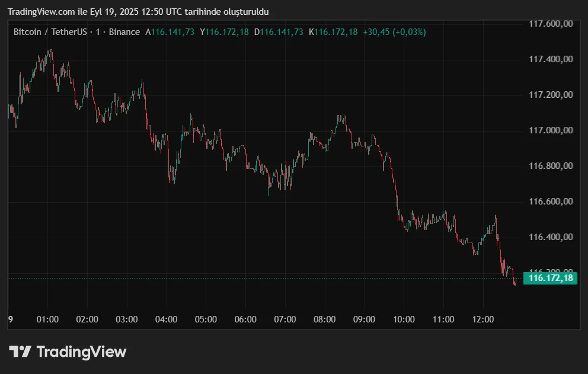The width and height of the screenshot is (588, 374).
Task: Click the 117.600,00 price axis label
Action: click(551, 24)
